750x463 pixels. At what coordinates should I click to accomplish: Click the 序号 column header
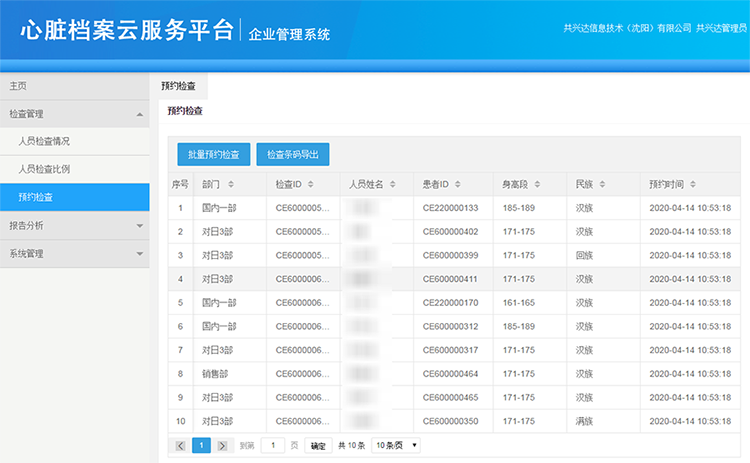[x=180, y=184]
